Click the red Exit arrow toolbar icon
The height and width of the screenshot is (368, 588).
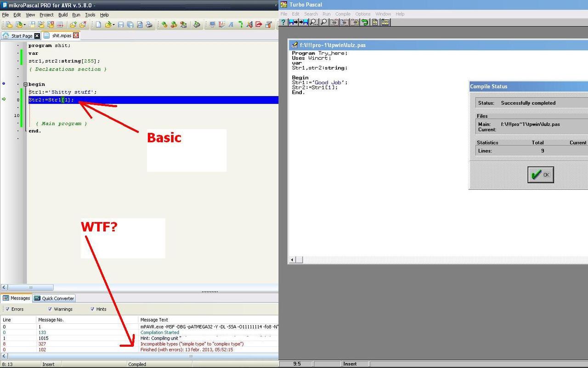pos(259,25)
